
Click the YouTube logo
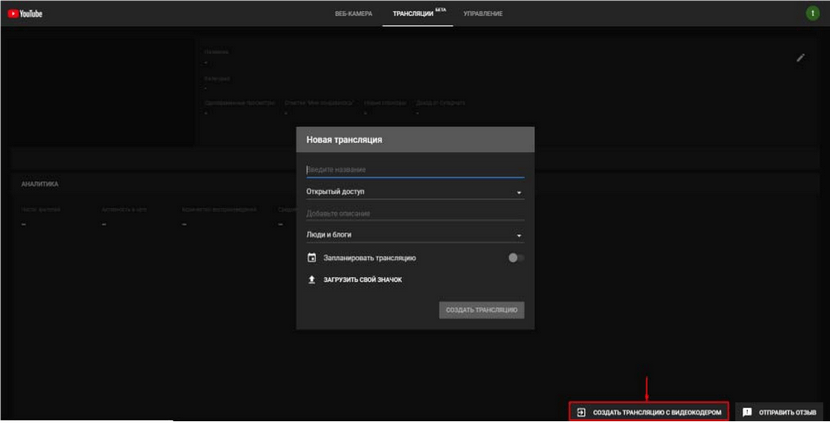coord(25,14)
